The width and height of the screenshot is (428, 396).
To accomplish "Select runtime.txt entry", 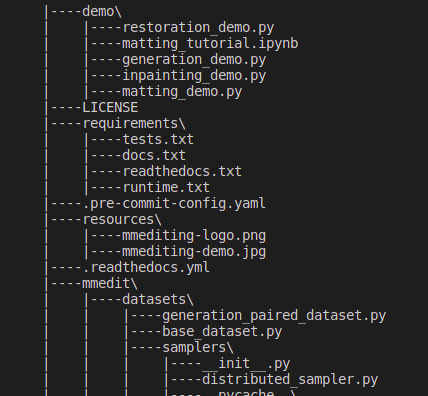I will (166, 188).
